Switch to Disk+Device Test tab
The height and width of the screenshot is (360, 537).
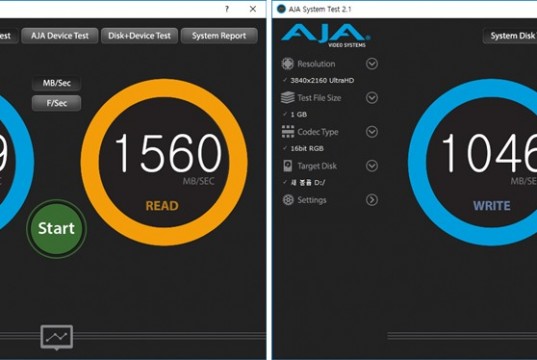tap(139, 36)
